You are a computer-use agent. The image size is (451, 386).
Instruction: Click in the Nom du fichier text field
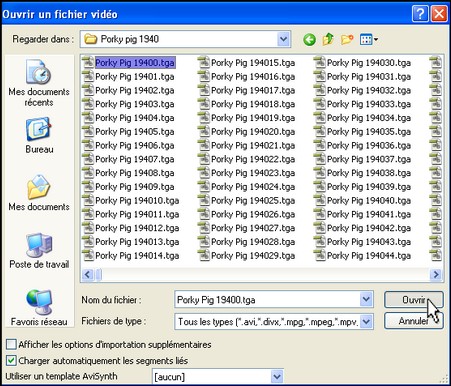tap(267, 300)
